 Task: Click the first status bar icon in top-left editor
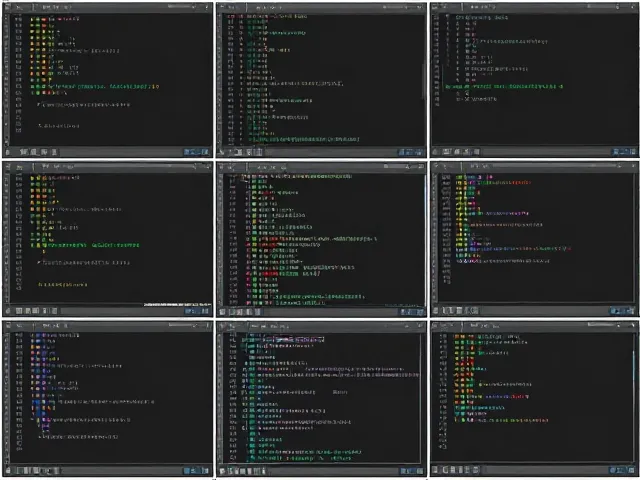[23, 152]
